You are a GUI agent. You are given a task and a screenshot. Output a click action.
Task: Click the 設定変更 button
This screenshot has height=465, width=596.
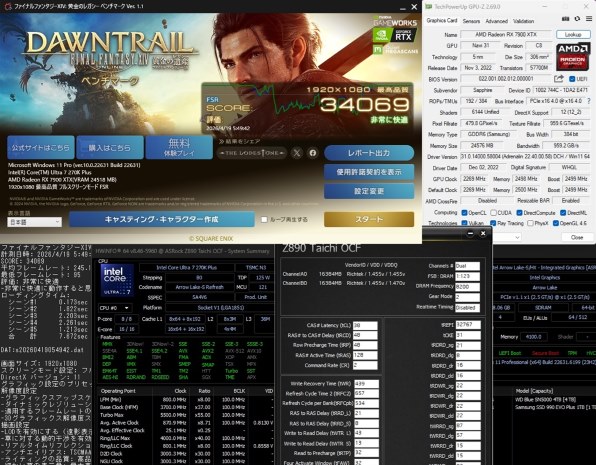point(369,191)
